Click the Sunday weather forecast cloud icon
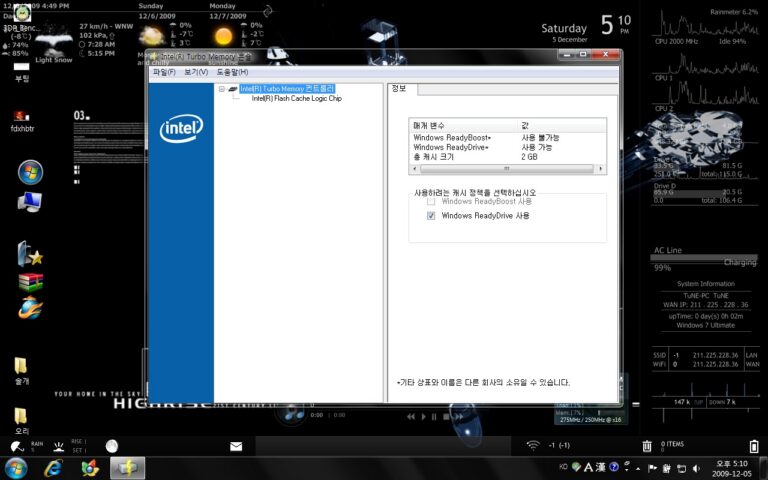The image size is (768, 480). click(x=152, y=37)
